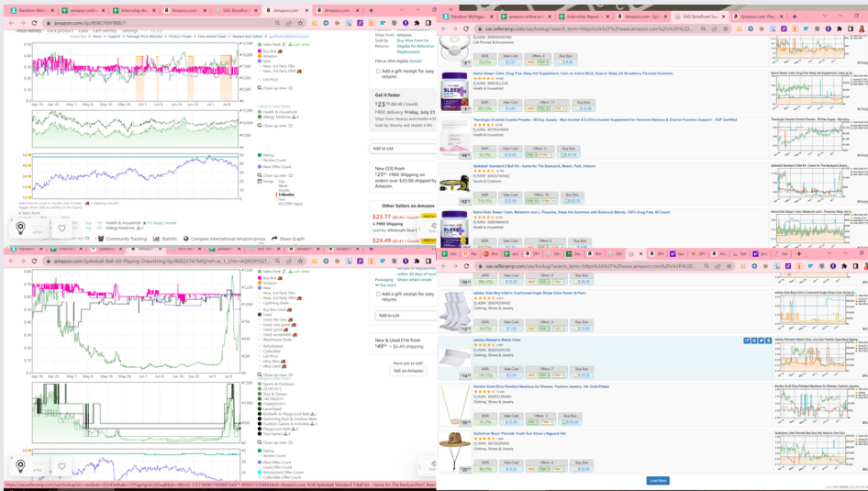The image size is (868, 491).
Task: Heart icon in top-left Amazon window
Action: [62, 229]
